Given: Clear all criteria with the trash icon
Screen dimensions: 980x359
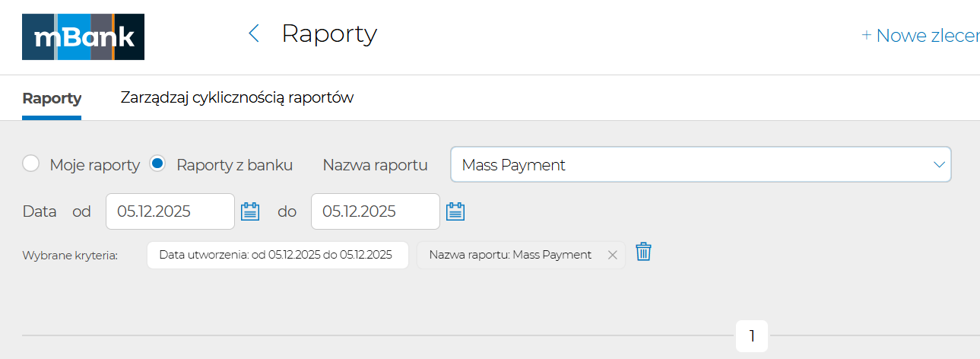Looking at the screenshot, I should tap(644, 252).
